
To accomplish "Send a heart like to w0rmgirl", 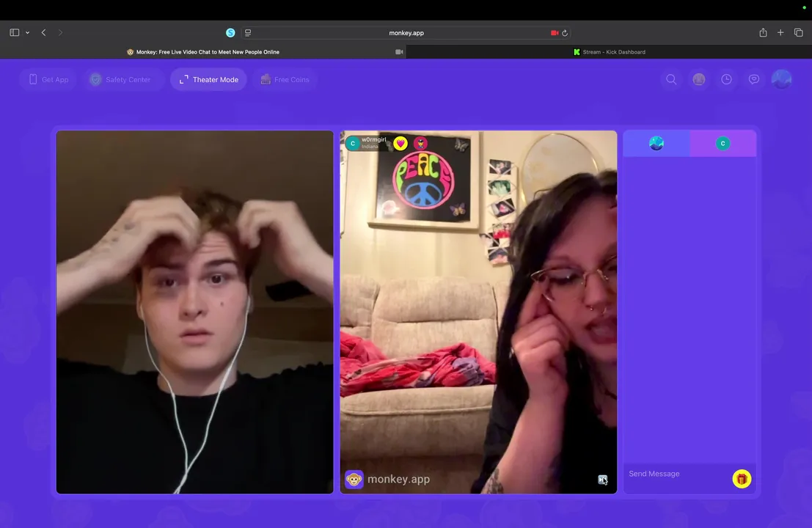I will click(x=400, y=144).
